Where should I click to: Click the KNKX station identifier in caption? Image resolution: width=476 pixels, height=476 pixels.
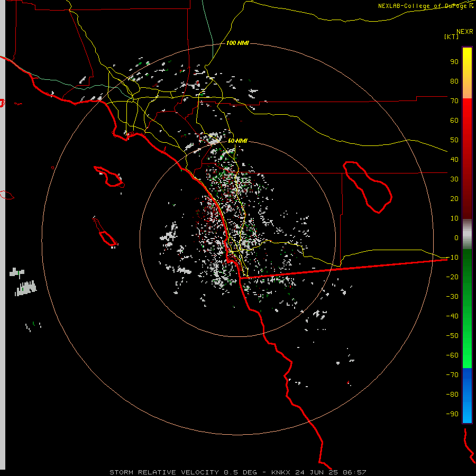pyautogui.click(x=280, y=472)
